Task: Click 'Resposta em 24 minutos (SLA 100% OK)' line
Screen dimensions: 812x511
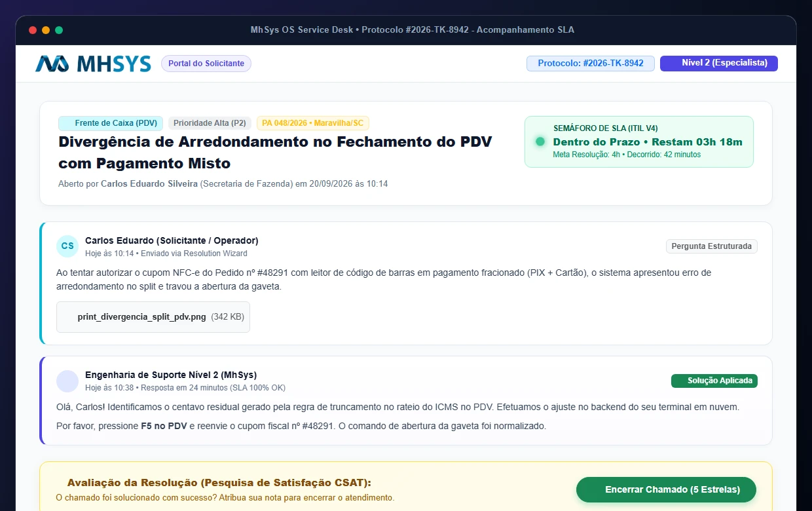Action: pos(185,388)
